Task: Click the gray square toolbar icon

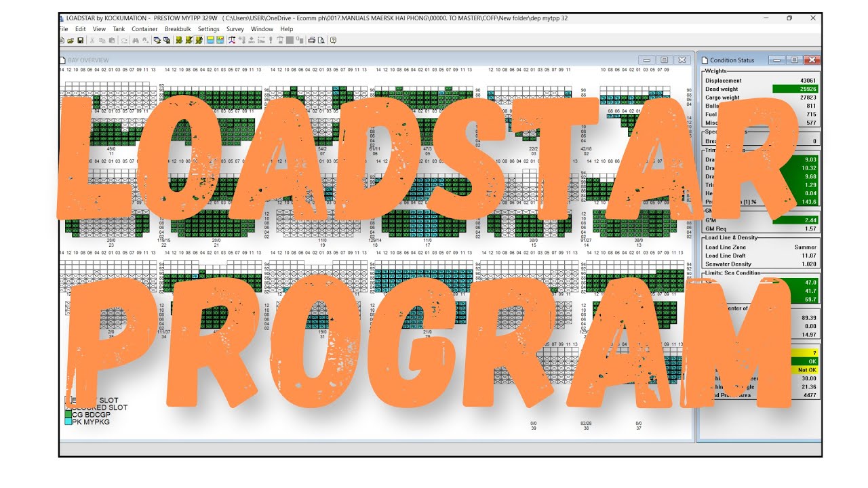Action: 290,41
